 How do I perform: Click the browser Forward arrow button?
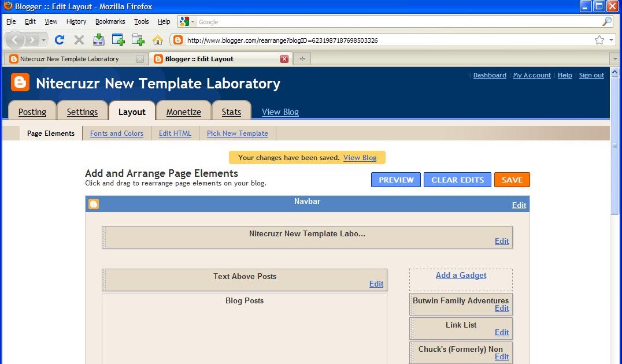point(32,40)
